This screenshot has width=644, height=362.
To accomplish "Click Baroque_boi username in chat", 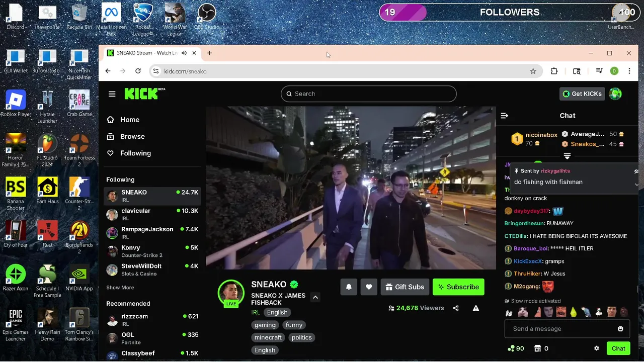I will 531,248.
